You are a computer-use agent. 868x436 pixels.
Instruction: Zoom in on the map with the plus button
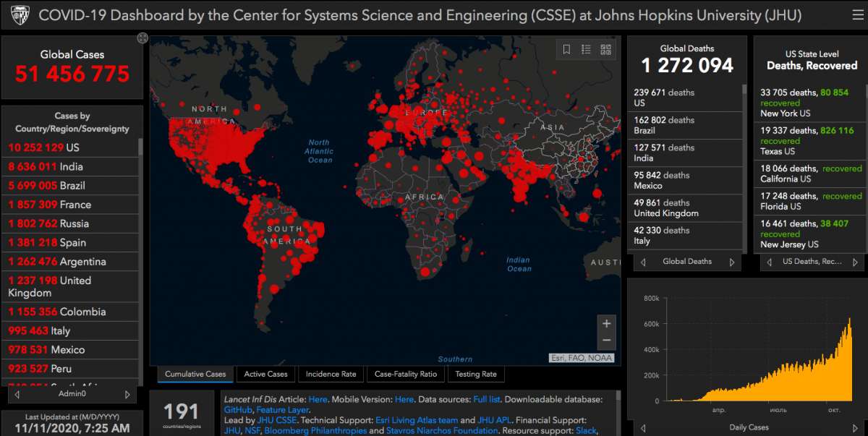pos(607,323)
